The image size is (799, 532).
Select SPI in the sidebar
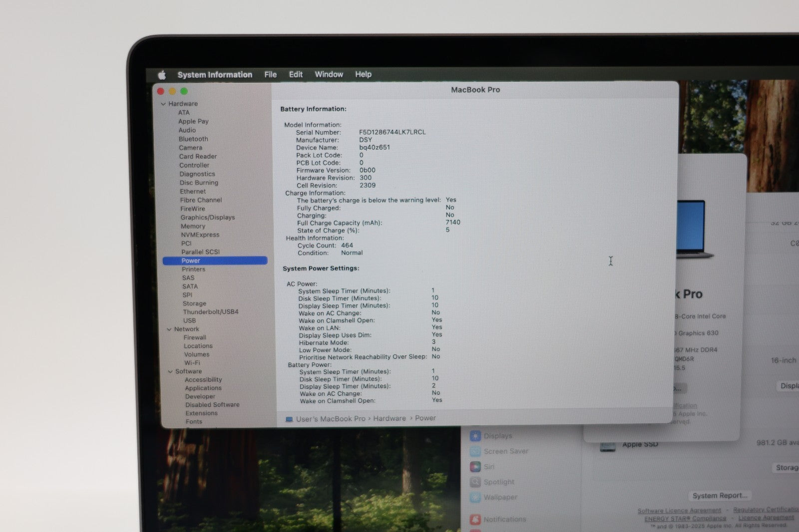(187, 295)
